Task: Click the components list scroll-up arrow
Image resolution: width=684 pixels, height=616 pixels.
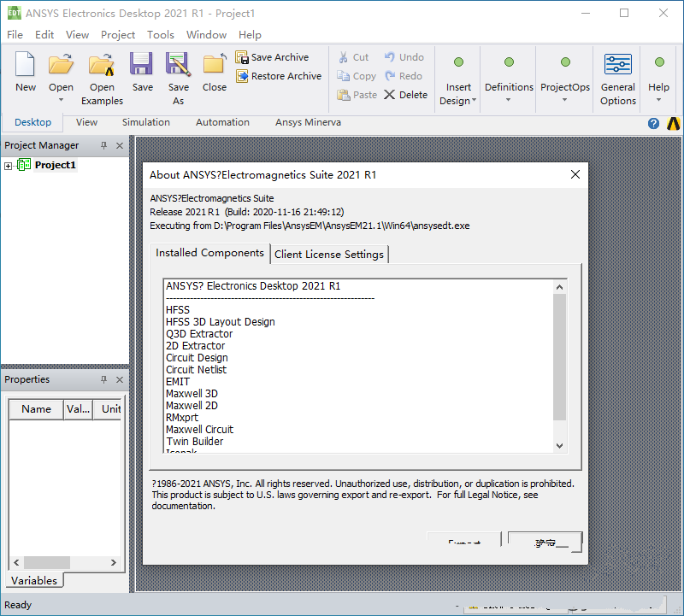Action: (x=560, y=287)
